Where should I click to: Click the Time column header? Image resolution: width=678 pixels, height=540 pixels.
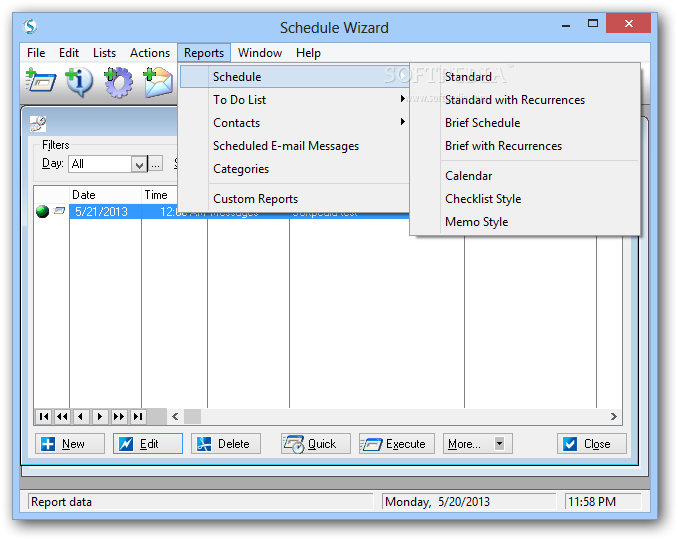159,195
